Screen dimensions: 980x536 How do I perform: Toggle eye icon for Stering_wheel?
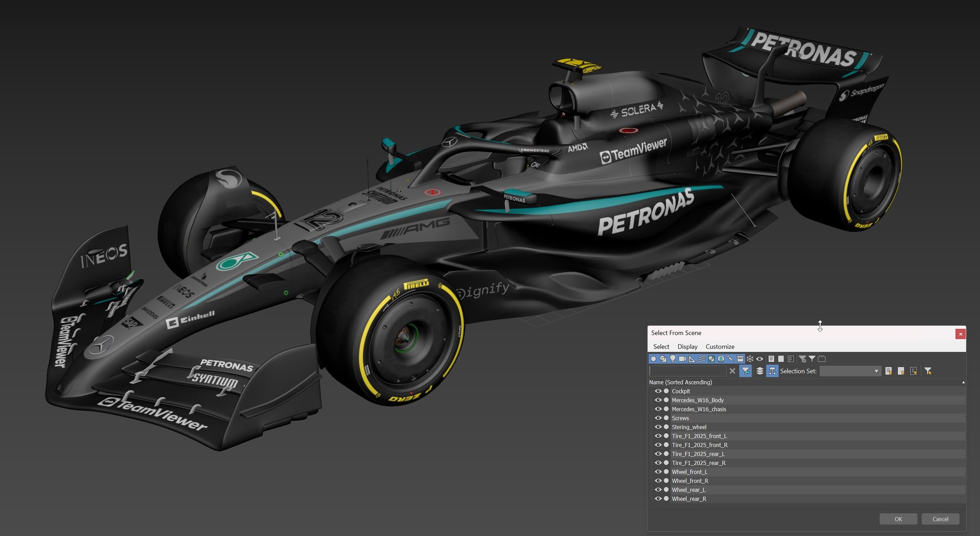click(x=658, y=427)
